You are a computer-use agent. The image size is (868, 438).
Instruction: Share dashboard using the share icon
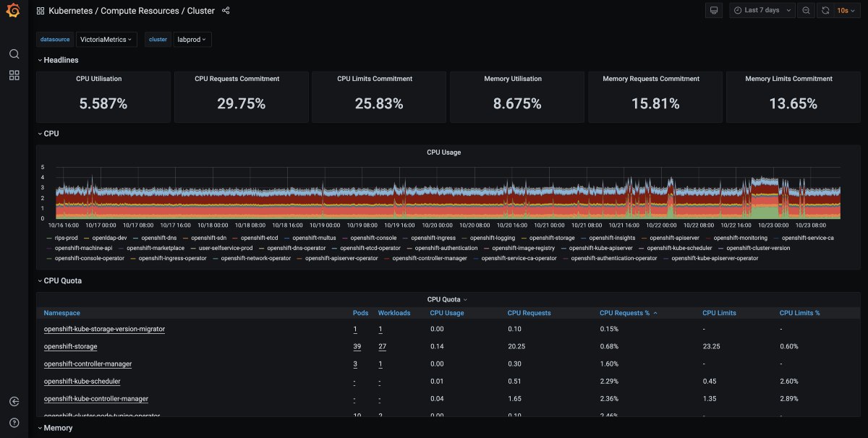click(226, 11)
